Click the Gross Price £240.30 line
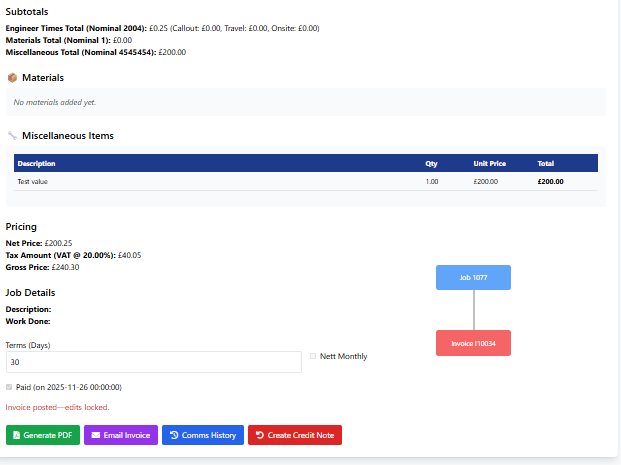Image resolution: width=621 pixels, height=465 pixels. pyautogui.click(x=42, y=267)
